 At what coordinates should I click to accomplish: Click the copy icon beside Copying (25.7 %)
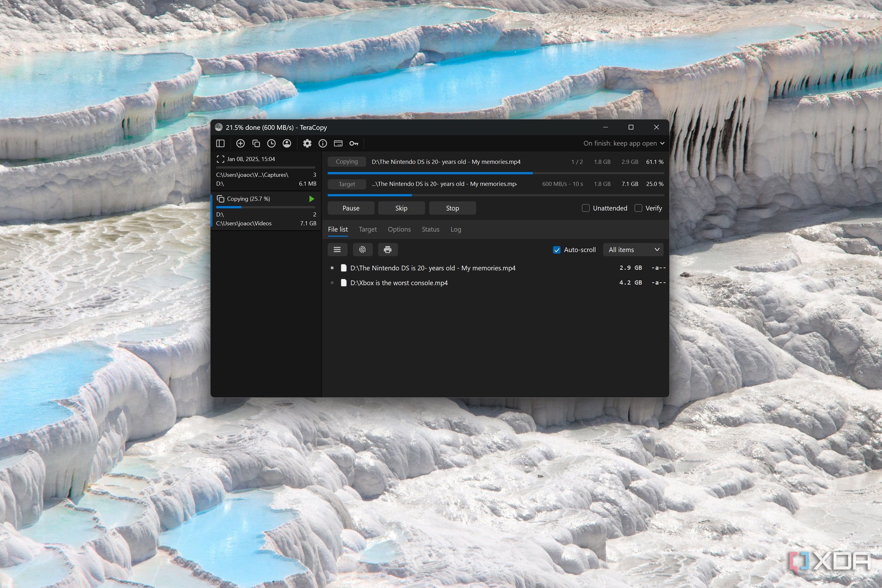221,199
